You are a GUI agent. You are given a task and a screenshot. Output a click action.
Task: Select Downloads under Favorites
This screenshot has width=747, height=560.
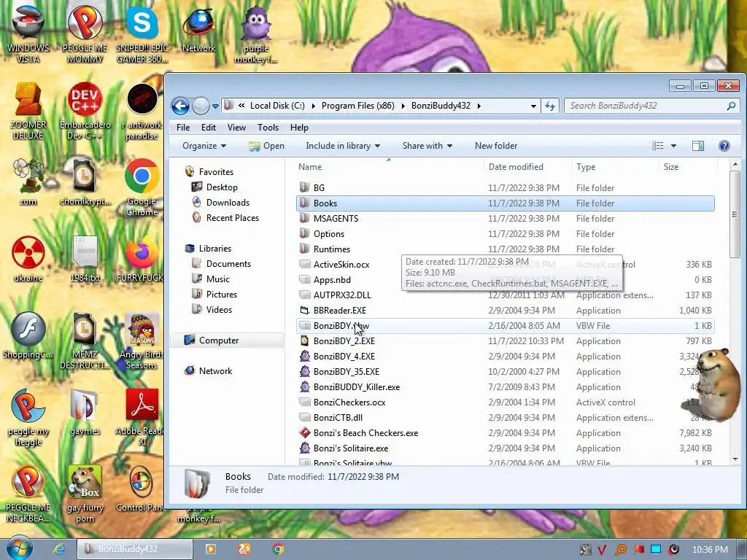coord(228,203)
